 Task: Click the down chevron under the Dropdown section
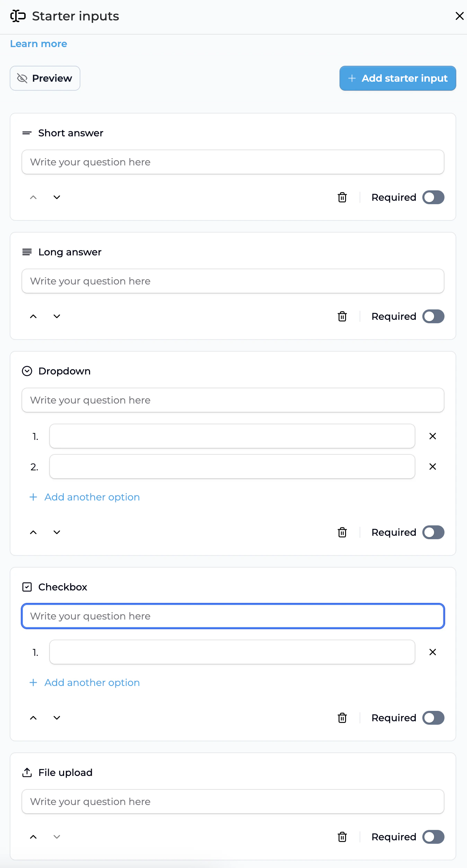(x=56, y=532)
